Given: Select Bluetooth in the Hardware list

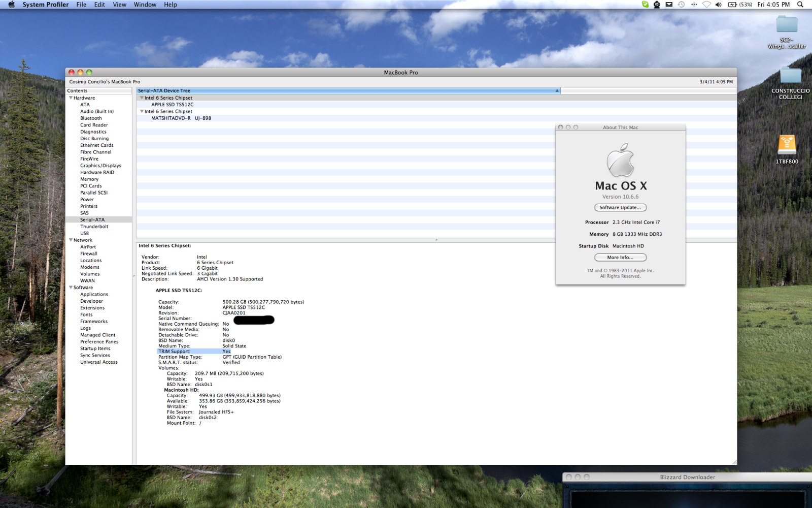Looking at the screenshot, I should pyautogui.click(x=91, y=118).
